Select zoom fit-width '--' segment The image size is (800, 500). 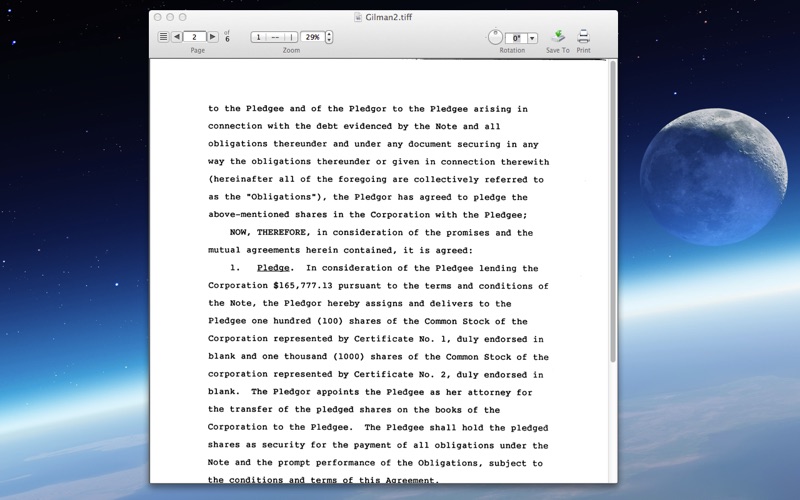(x=275, y=37)
